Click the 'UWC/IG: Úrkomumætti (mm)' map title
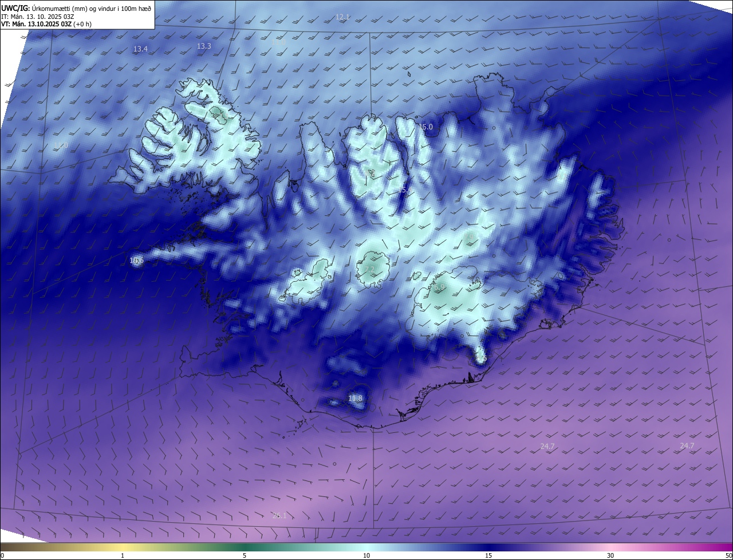 (x=76, y=7)
